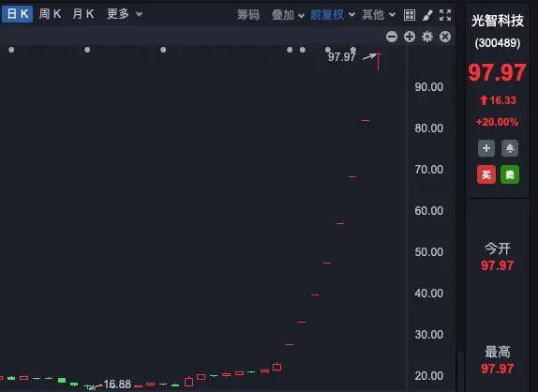Switch to 月K monthly tab
The image size is (538, 392).
point(83,14)
